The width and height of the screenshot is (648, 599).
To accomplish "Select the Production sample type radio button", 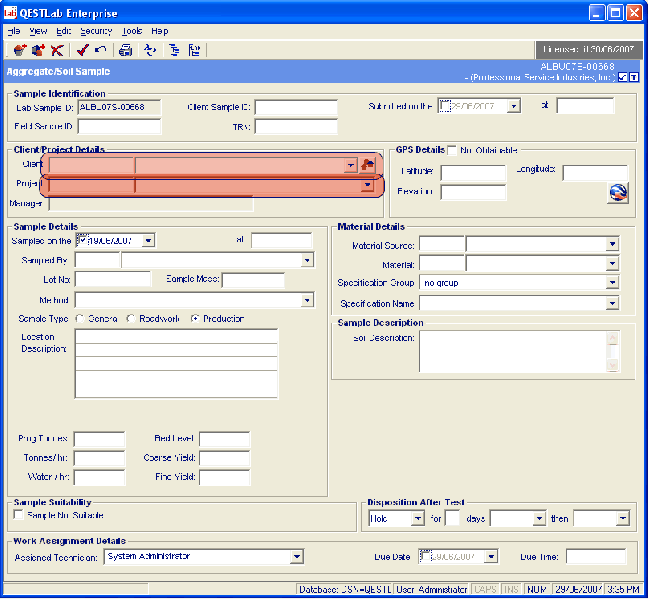I will tap(195, 319).
